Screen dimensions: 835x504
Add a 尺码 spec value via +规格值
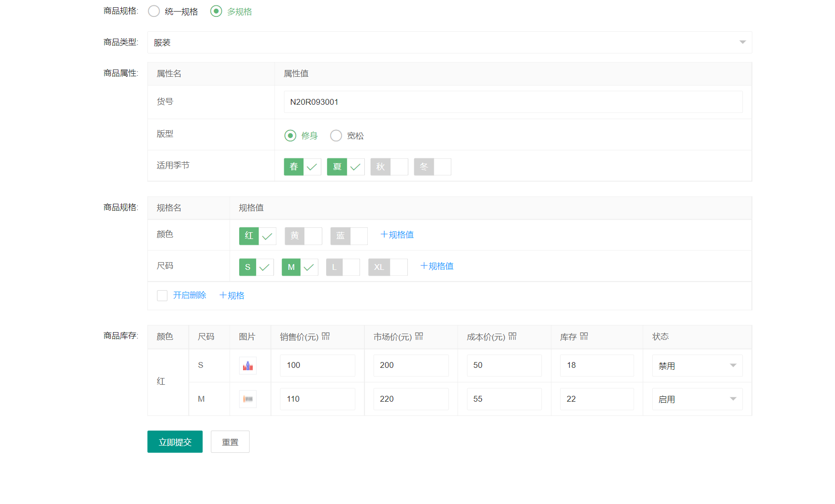437,266
